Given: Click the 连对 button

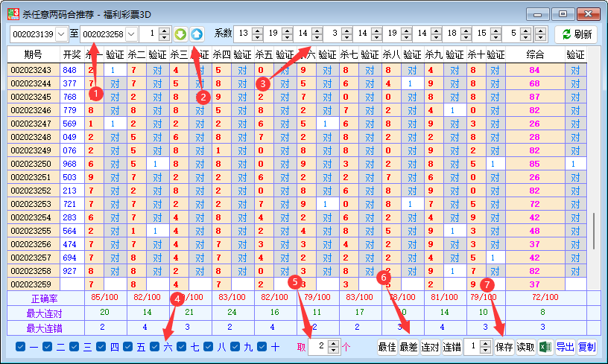Looking at the screenshot, I should tap(430, 347).
